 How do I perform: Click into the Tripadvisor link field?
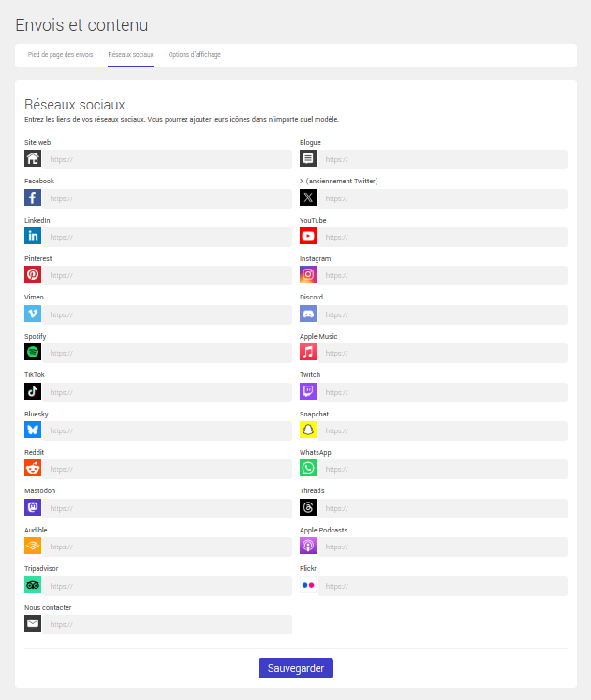(167, 586)
